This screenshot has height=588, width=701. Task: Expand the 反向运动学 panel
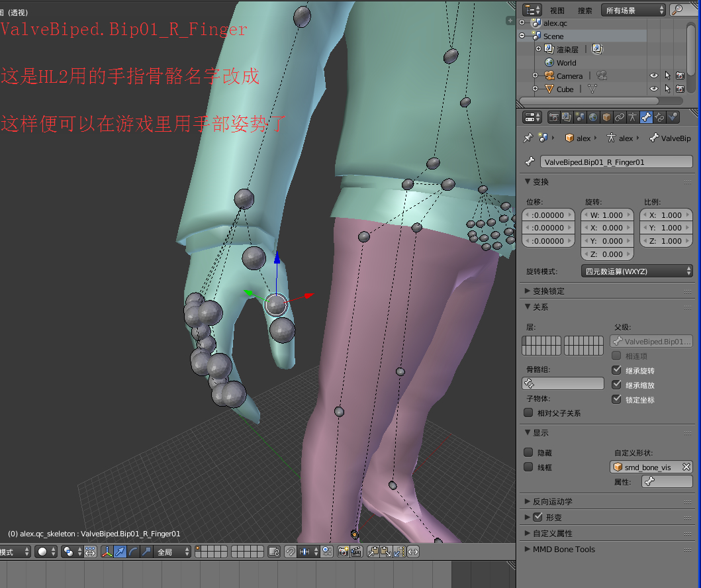(x=528, y=501)
